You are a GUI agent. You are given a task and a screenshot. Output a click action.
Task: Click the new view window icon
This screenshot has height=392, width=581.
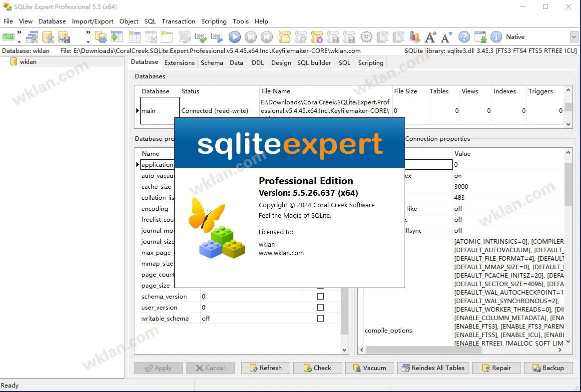coord(166,36)
